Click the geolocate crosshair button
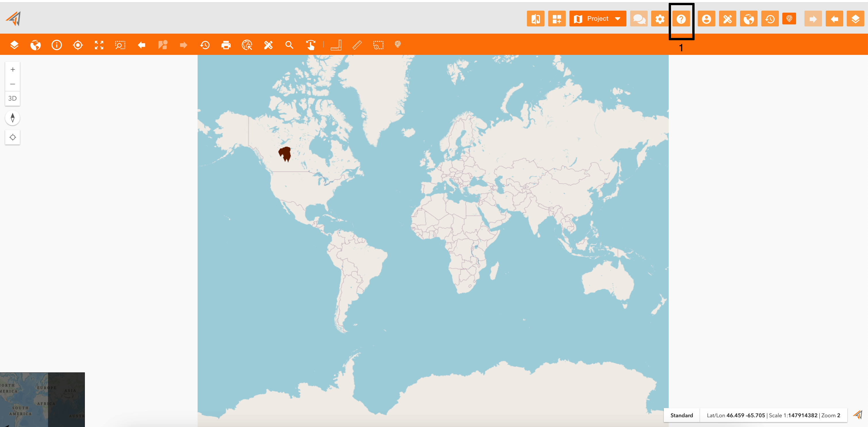 (12, 137)
